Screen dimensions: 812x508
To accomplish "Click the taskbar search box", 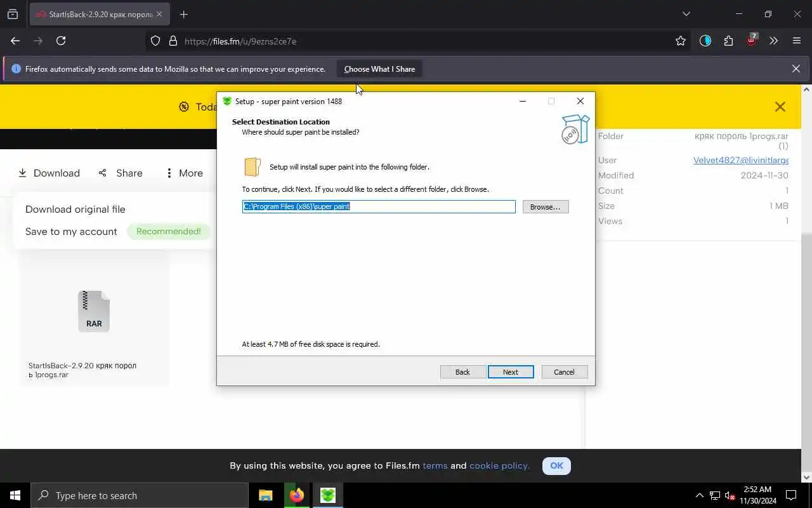I will 140,495.
